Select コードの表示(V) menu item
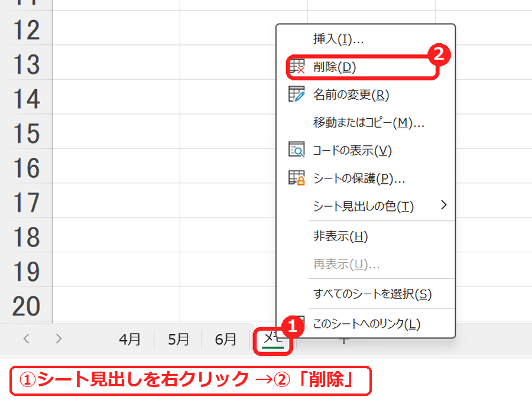The height and width of the screenshot is (400, 532). pos(365,150)
